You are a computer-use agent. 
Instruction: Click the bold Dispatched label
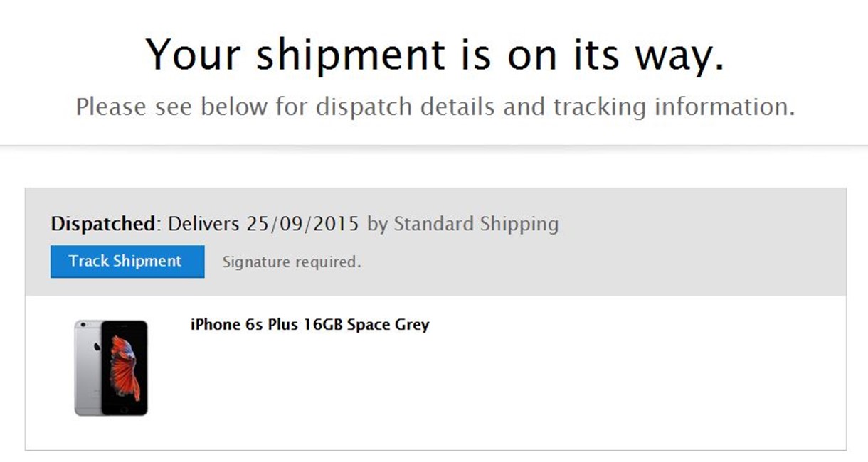[x=103, y=225]
